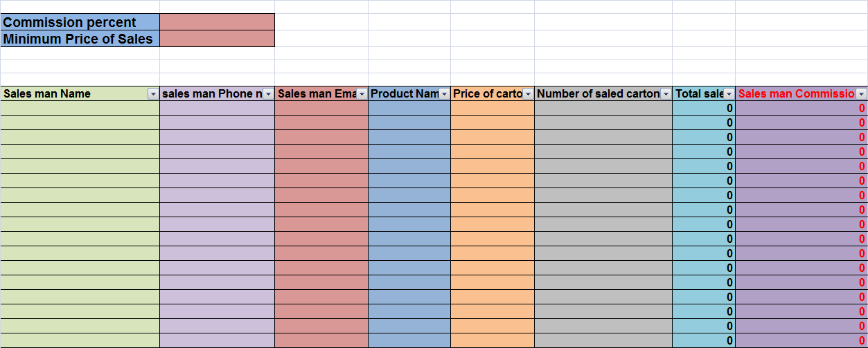Click first empty Sales man Name cell

[80, 109]
